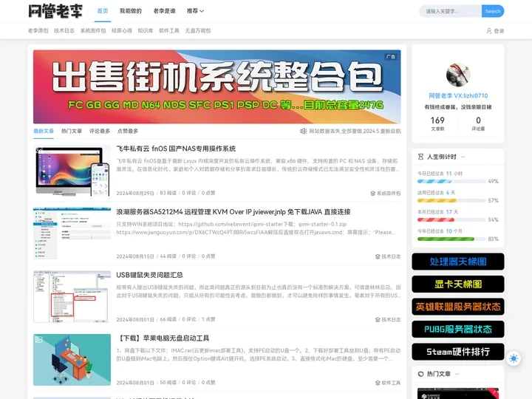
Task: Open the 经营心得 category
Action: tap(121, 30)
